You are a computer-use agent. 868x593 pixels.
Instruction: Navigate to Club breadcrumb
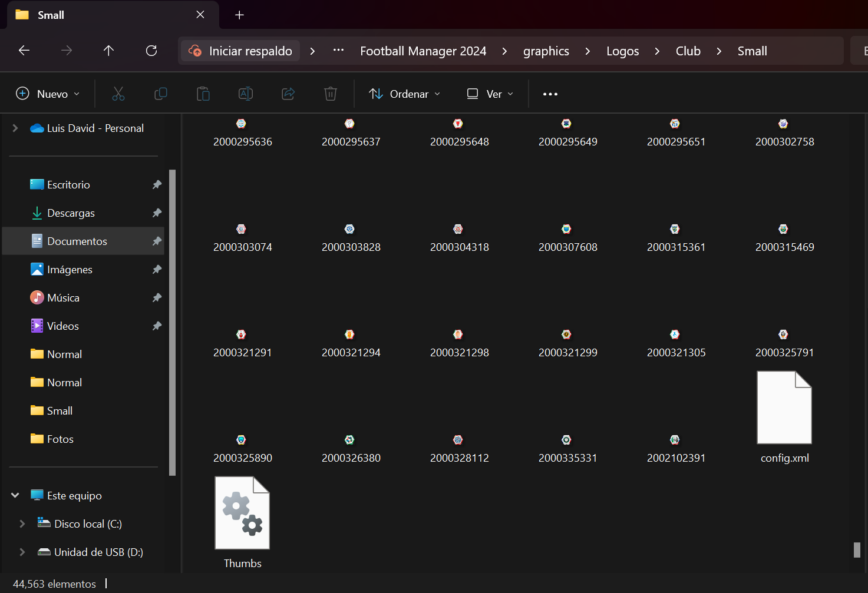click(688, 51)
